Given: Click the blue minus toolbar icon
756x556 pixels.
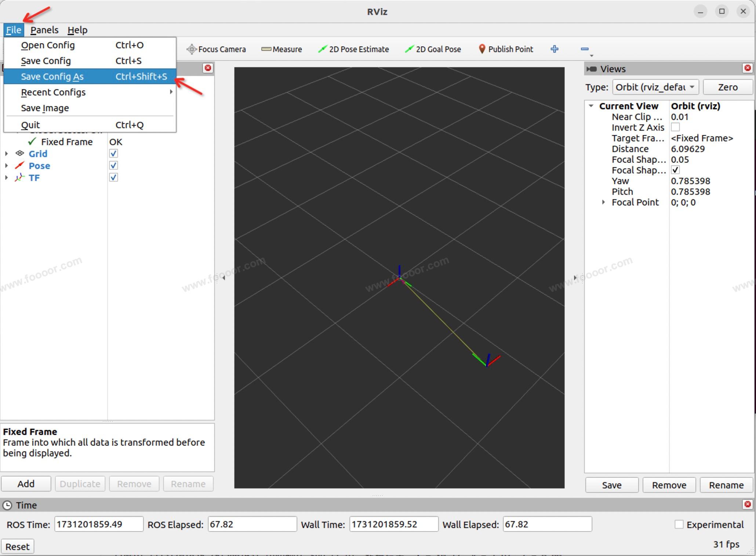Looking at the screenshot, I should click(585, 49).
